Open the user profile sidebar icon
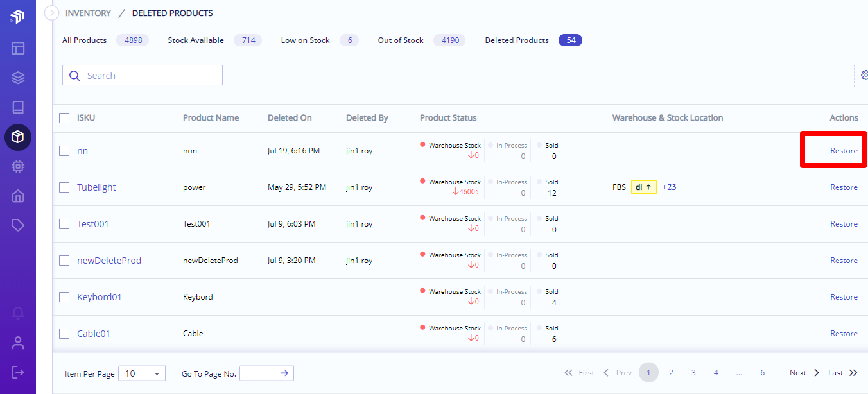This screenshot has height=394, width=868. (18, 343)
